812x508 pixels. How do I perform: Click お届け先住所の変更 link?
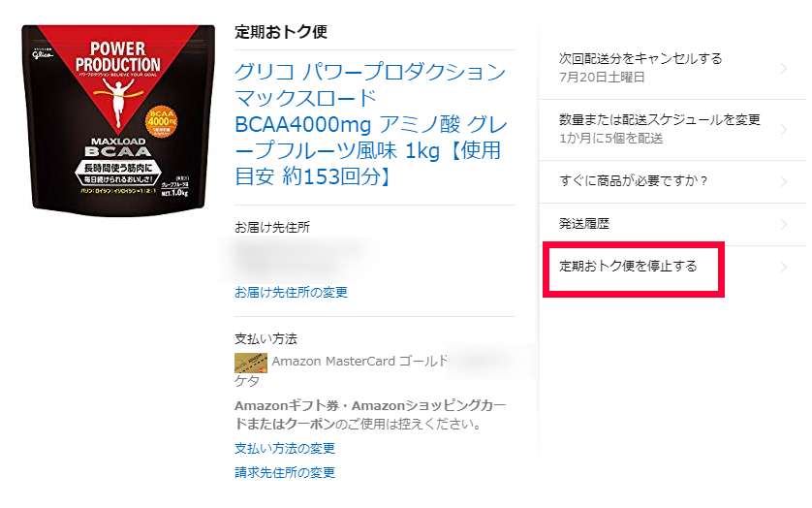point(291,293)
